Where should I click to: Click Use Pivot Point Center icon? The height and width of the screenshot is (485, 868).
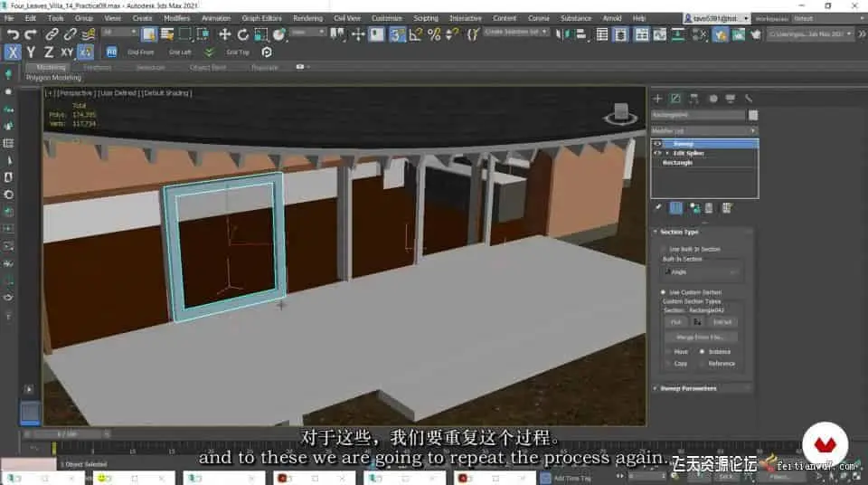(336, 34)
